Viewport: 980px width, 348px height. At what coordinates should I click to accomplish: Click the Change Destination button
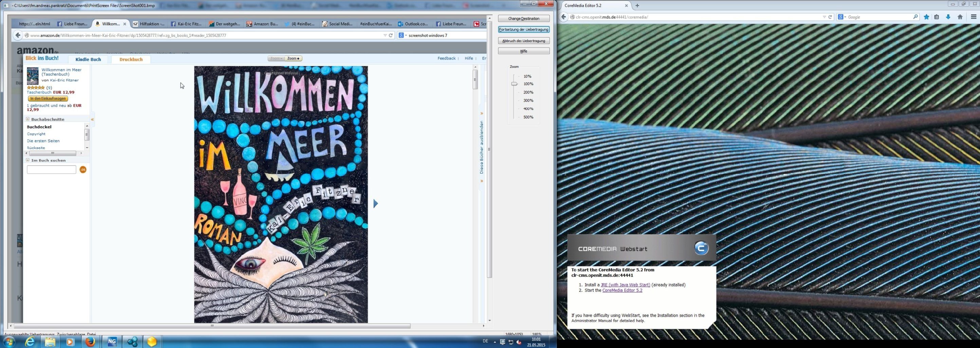(523, 18)
